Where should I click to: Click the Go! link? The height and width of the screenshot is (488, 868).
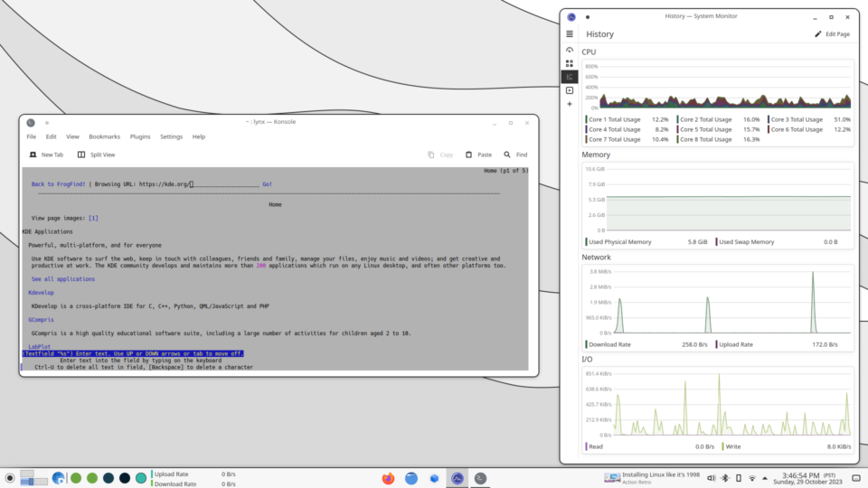pos(268,184)
